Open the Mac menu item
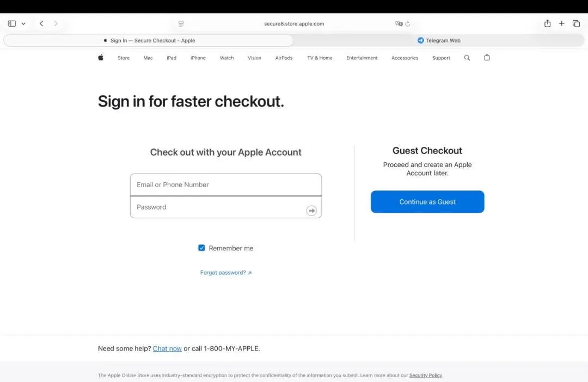Image resolution: width=588 pixels, height=382 pixels. tap(148, 58)
